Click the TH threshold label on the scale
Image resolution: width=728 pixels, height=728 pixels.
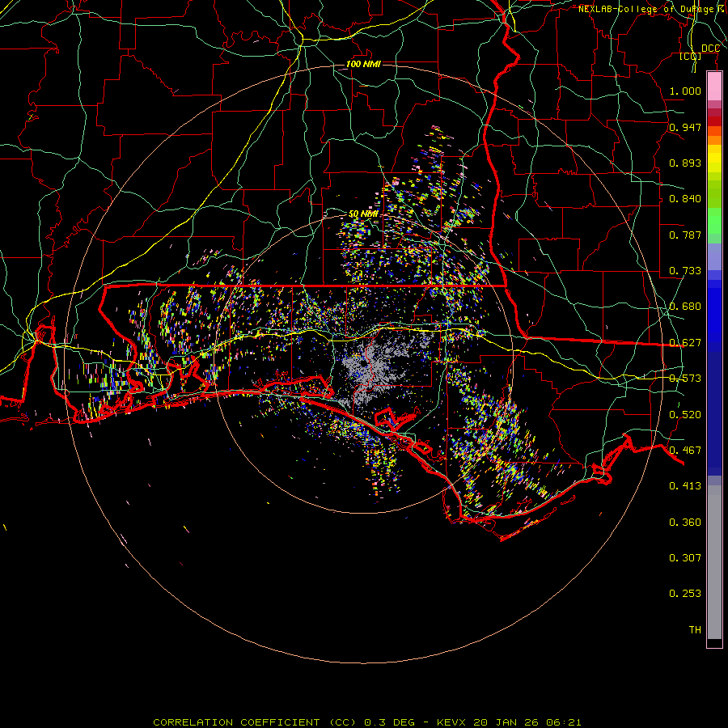point(694,629)
